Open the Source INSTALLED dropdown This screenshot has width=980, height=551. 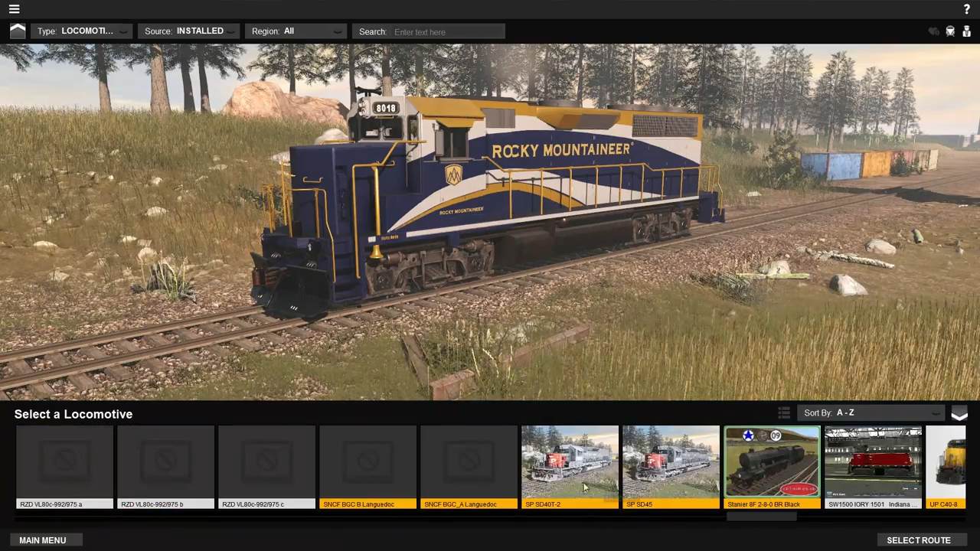tap(188, 31)
